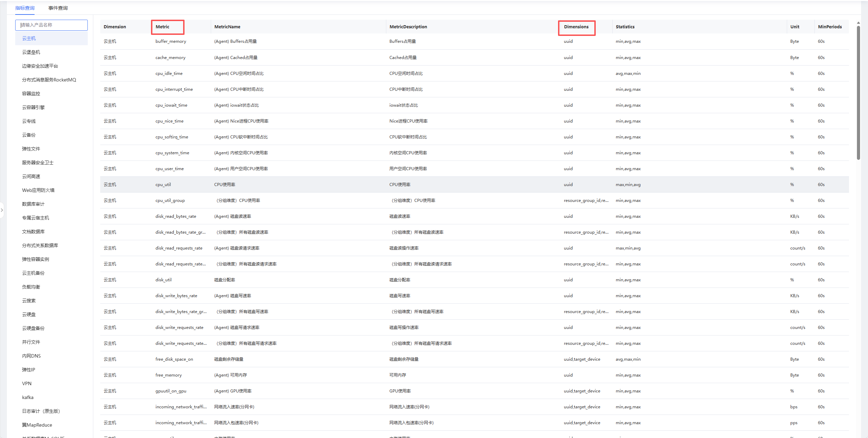Click 弹性IP sidebar item
868x438 pixels.
29,370
